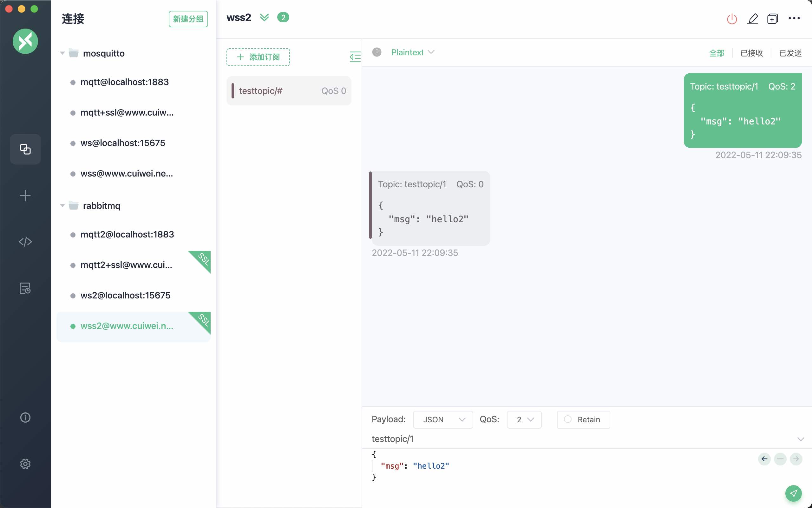Screen dimensions: 812x508
Task: Disconnect using the red power icon
Action: [x=732, y=18]
